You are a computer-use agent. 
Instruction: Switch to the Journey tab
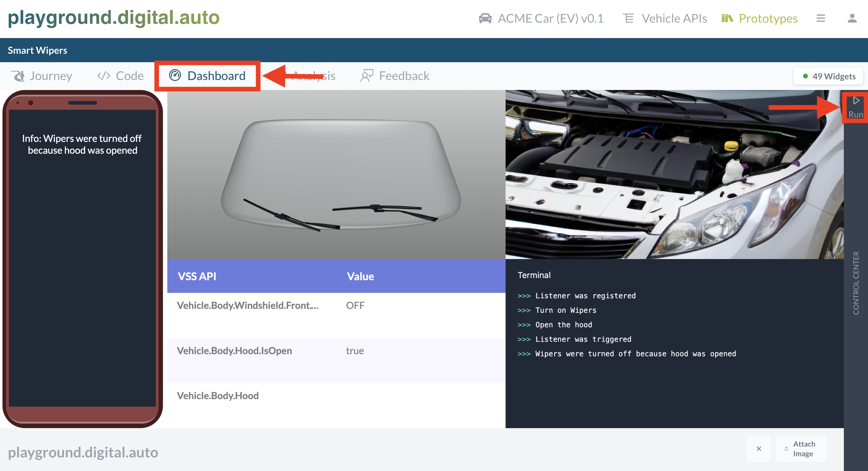pos(51,76)
